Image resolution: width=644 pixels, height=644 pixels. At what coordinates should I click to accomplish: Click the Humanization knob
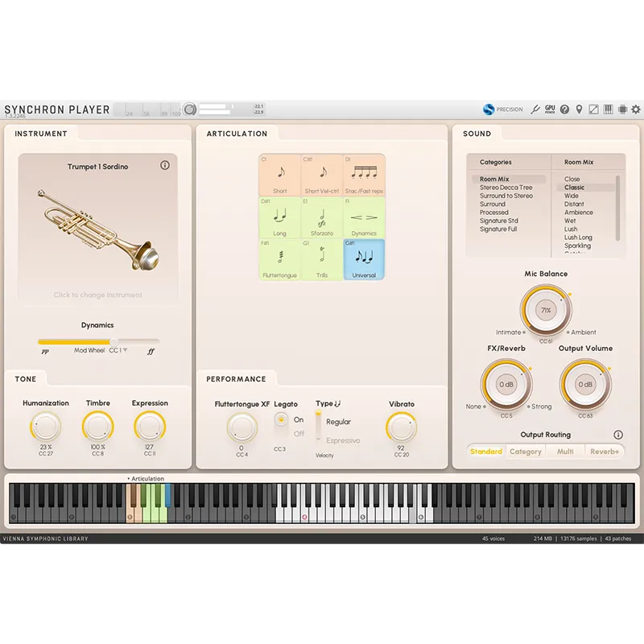coord(46,427)
